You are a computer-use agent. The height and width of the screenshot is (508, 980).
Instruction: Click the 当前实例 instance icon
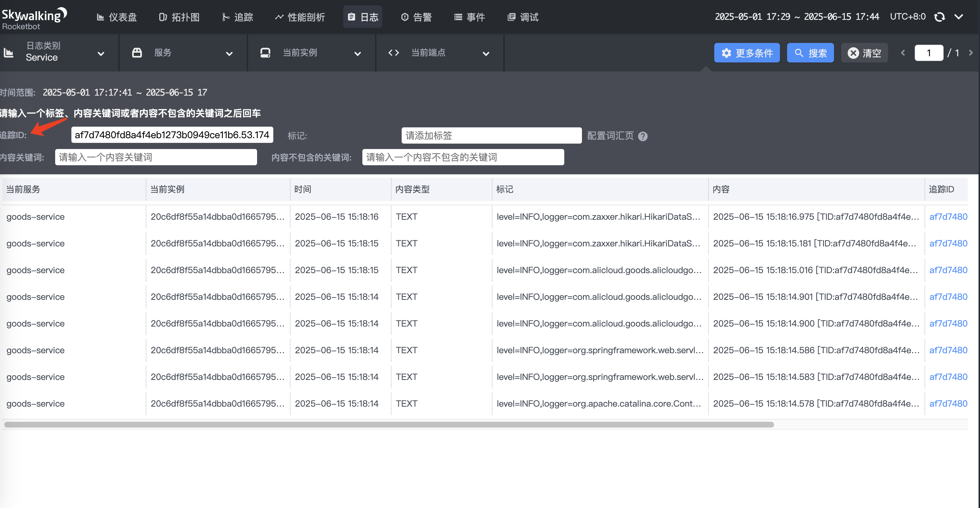pos(265,53)
